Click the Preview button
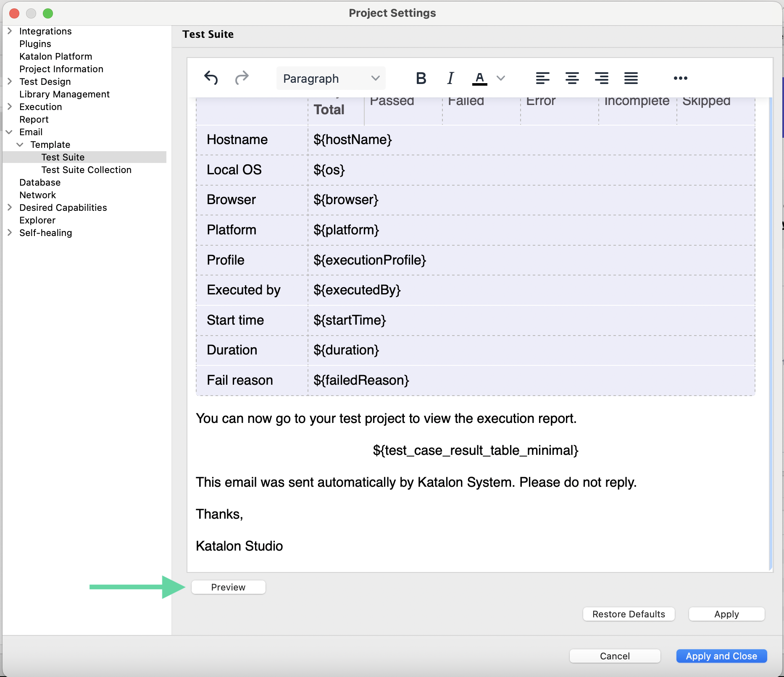The width and height of the screenshot is (784, 677). (228, 587)
